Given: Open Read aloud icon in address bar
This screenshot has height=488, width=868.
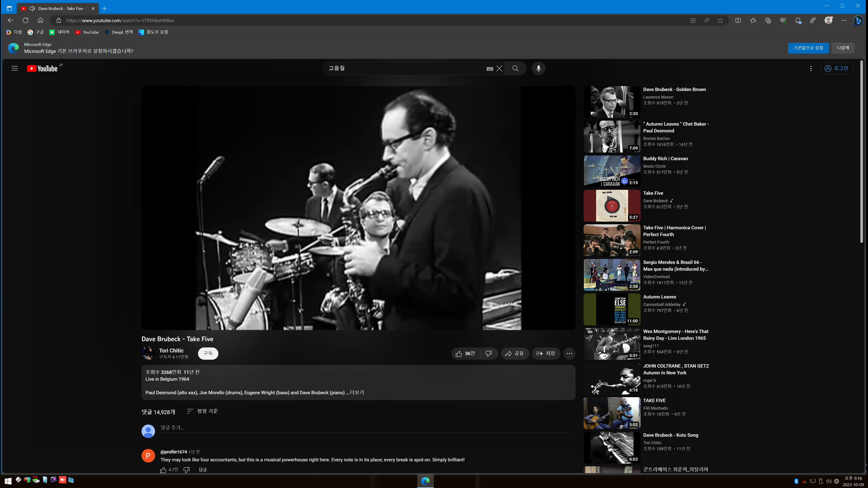Looking at the screenshot, I should pos(707,21).
